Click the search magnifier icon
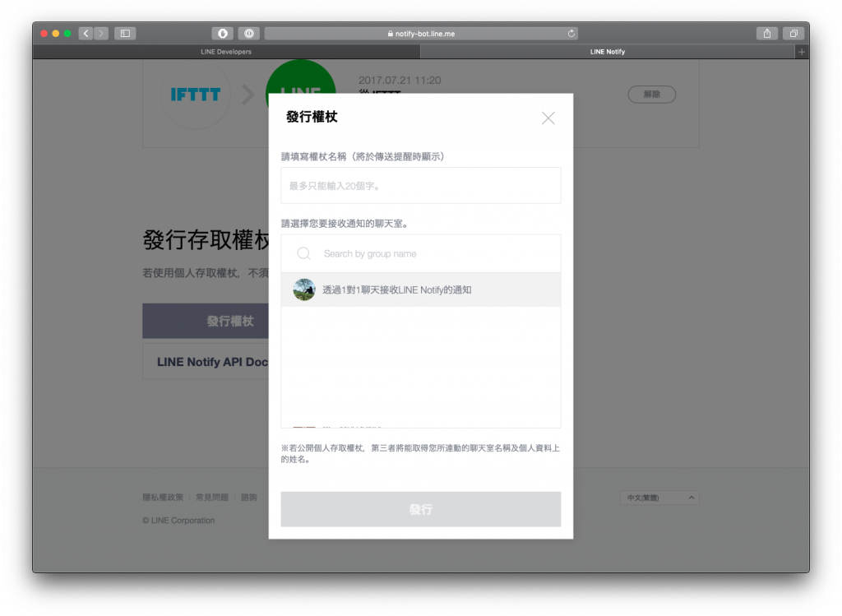The image size is (842, 616). (x=303, y=253)
